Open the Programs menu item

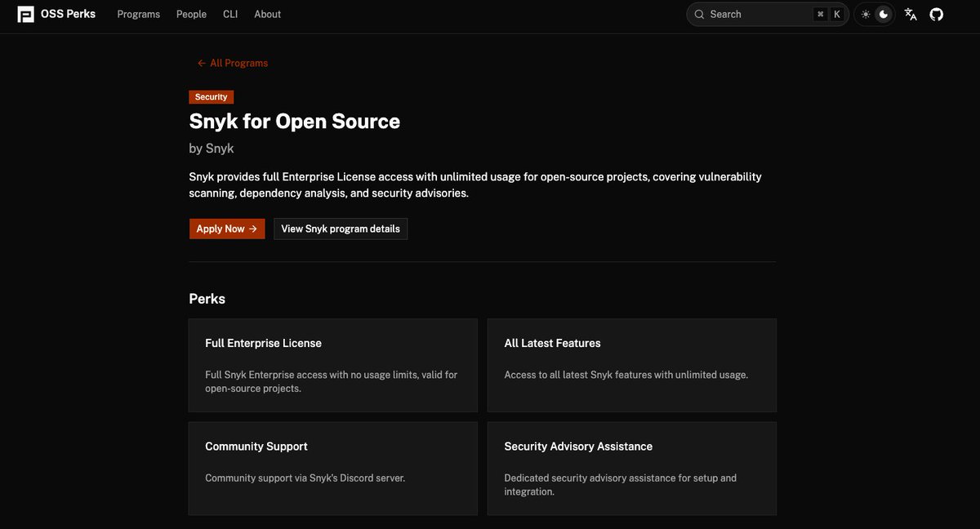coord(139,14)
